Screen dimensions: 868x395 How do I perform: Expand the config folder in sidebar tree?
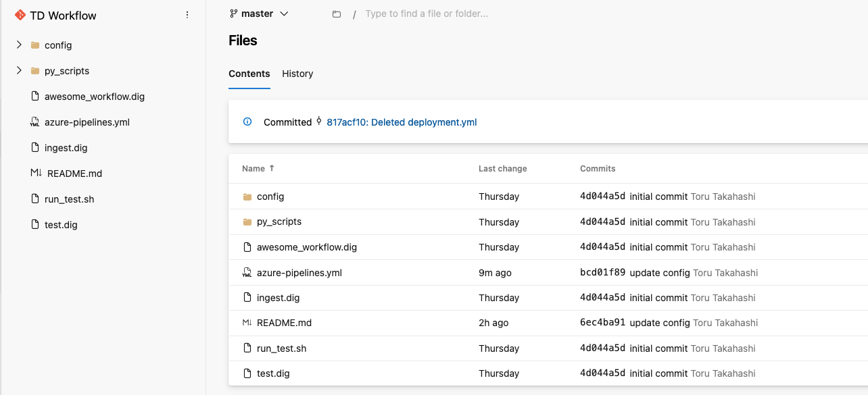19,45
